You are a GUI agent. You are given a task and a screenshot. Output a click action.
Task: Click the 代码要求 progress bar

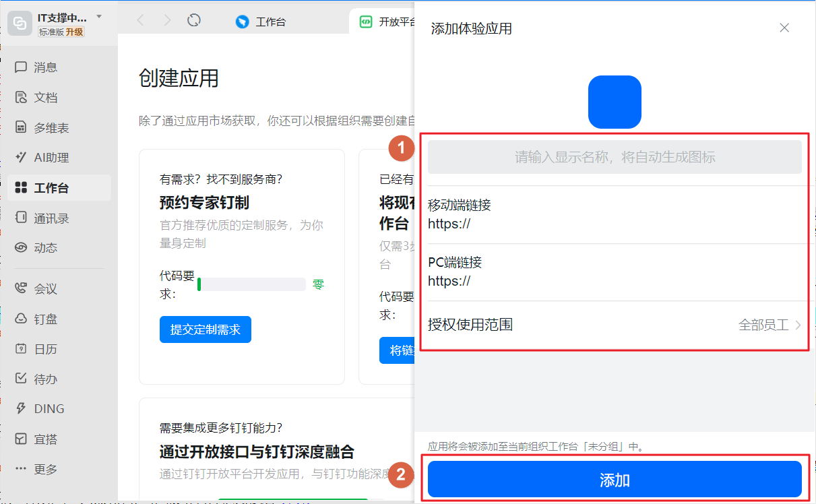pos(252,284)
